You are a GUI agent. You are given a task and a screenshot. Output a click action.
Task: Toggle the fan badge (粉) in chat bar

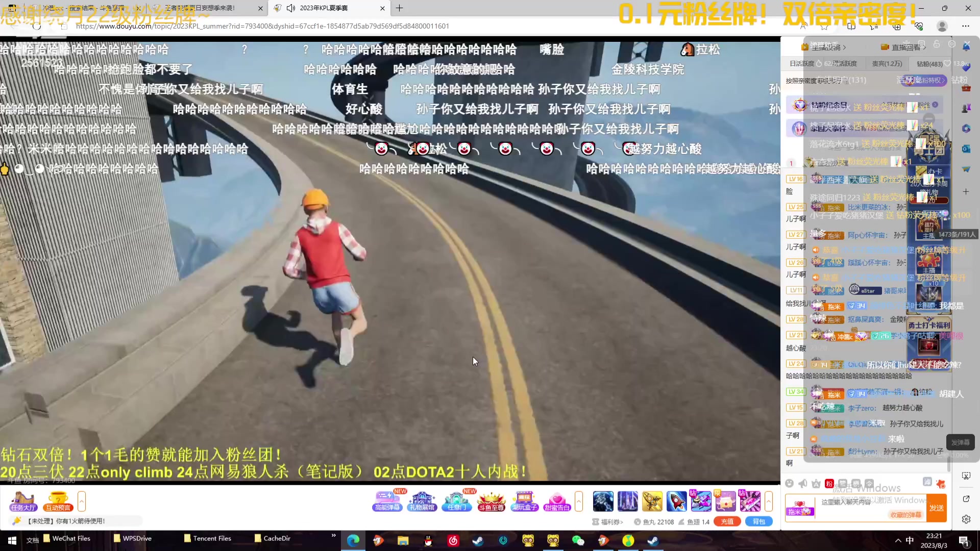pos(829,484)
